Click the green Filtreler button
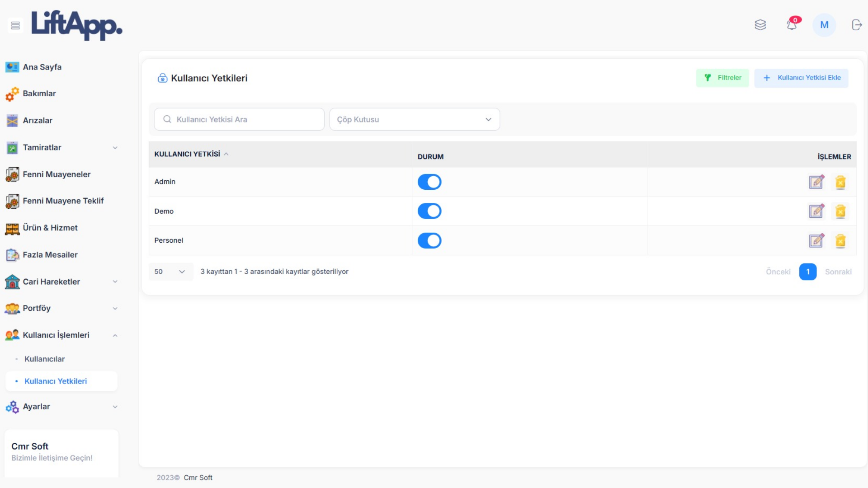This screenshot has height=488, width=868. point(722,78)
